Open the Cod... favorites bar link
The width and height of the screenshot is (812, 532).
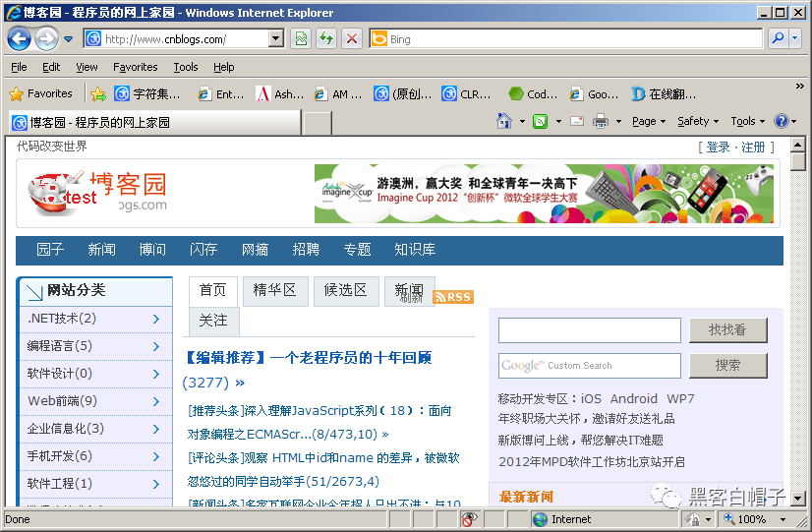(x=533, y=93)
